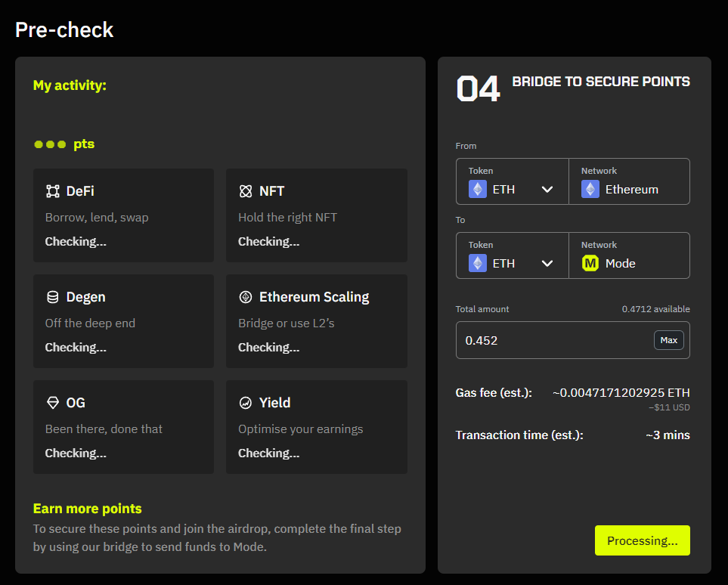Click the '~$11 USD' gas estimate
This screenshot has height=585, width=728.
[669, 407]
